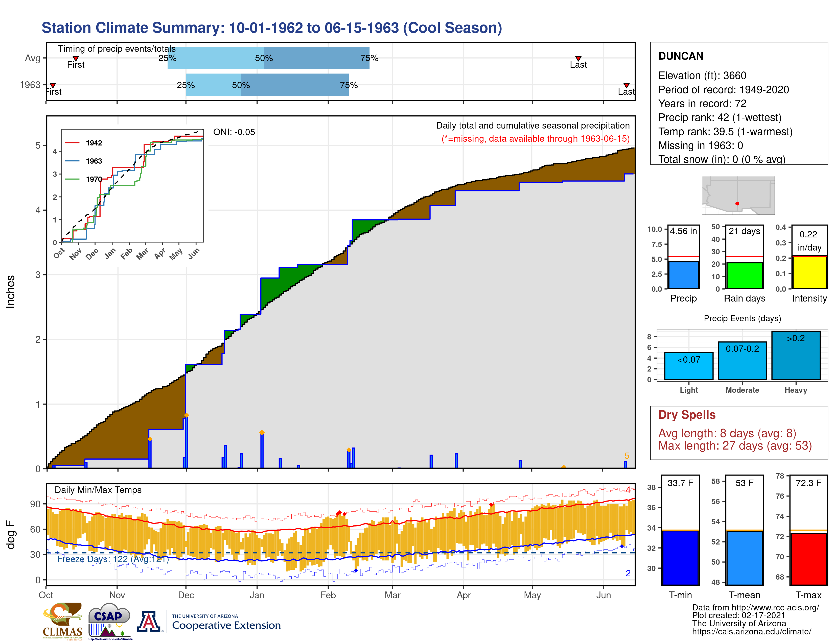This screenshot has height=644, width=834.
Task: Click the 4.56 in precip value
Action: pos(683,231)
